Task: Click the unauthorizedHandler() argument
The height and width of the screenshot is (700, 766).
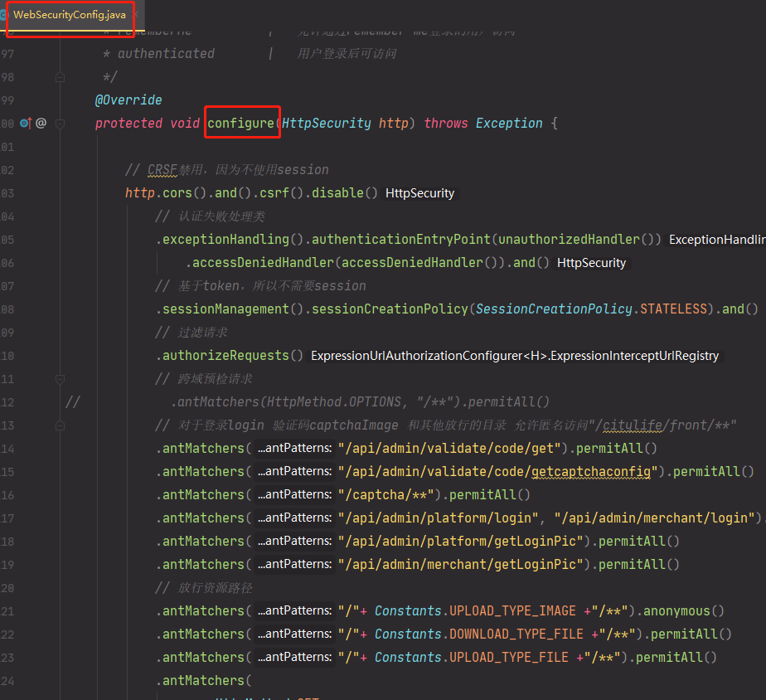Action: point(575,239)
